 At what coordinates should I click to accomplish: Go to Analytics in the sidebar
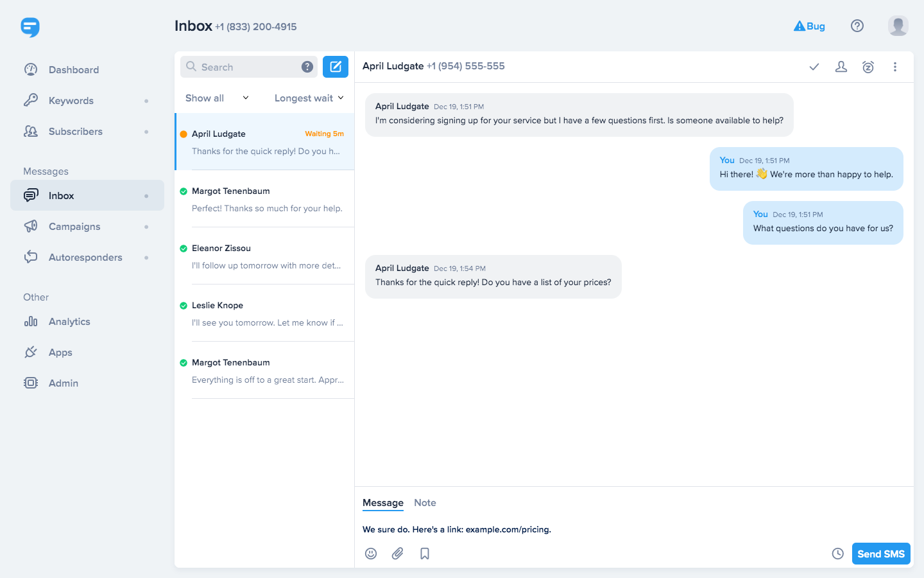(x=69, y=322)
